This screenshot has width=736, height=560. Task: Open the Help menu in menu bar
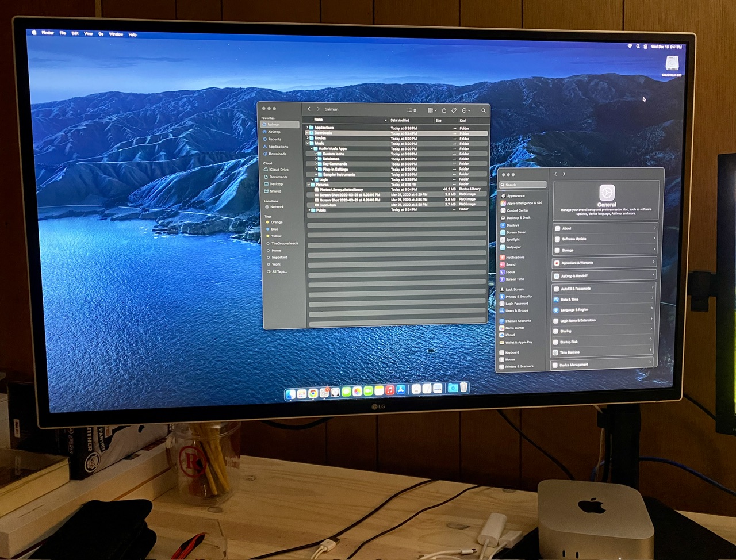[133, 34]
